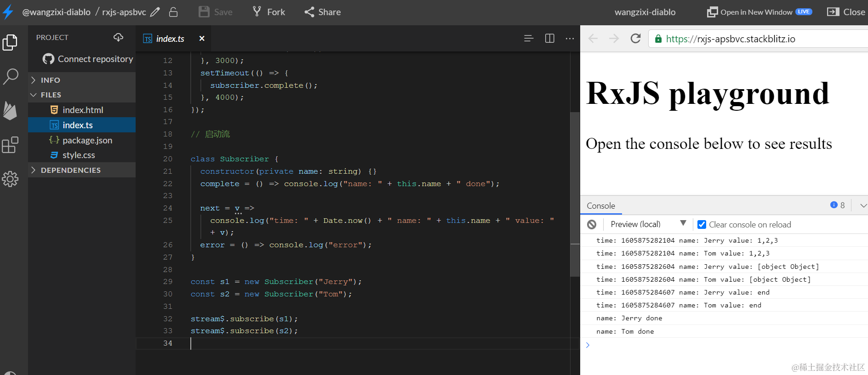Image resolution: width=868 pixels, height=375 pixels.
Task: Open the Settings gear in sidebar
Action: click(x=10, y=179)
